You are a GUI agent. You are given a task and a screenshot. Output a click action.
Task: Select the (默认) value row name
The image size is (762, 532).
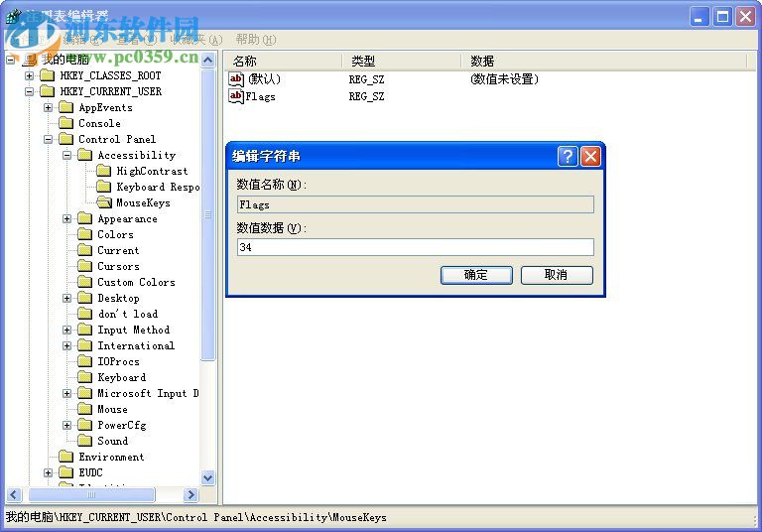[264, 78]
